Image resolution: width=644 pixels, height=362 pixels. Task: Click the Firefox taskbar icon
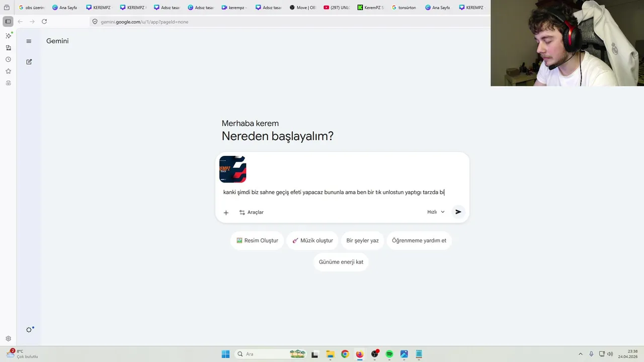pos(359,354)
